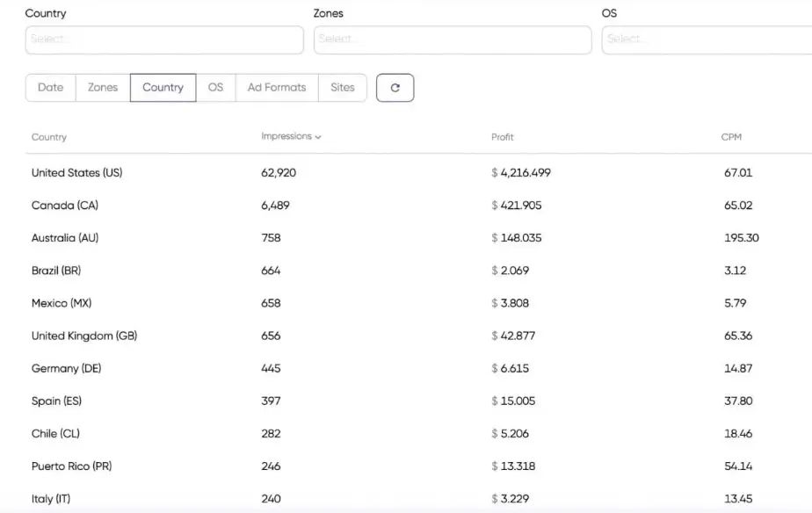Click the $ 3.808 profit value
Image resolution: width=812 pixels, height=513 pixels.
tap(510, 303)
